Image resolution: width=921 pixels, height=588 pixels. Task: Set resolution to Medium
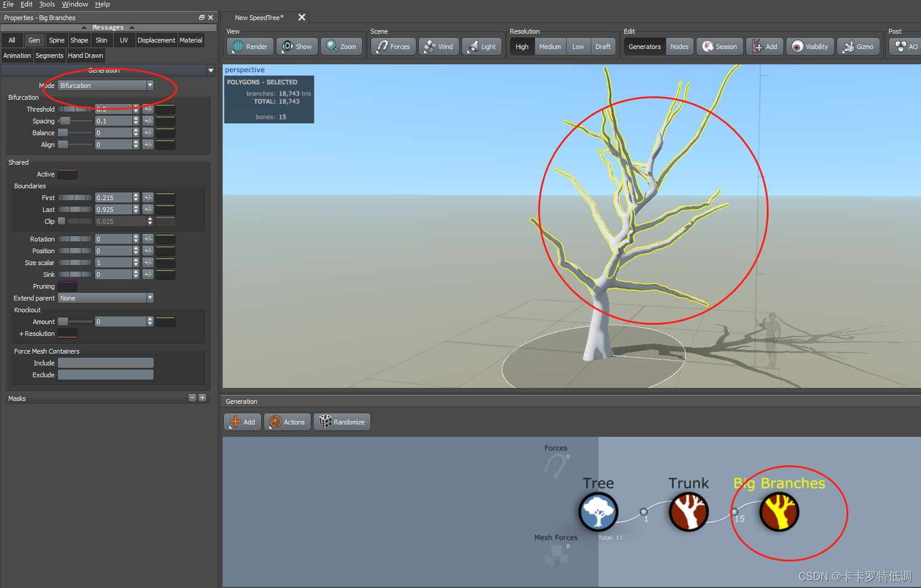(550, 47)
